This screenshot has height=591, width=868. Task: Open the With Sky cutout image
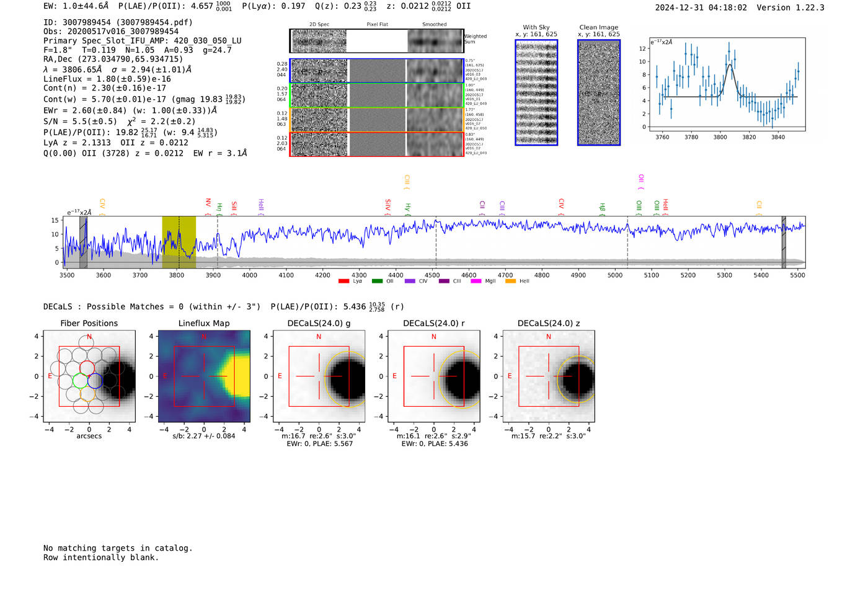pos(536,92)
